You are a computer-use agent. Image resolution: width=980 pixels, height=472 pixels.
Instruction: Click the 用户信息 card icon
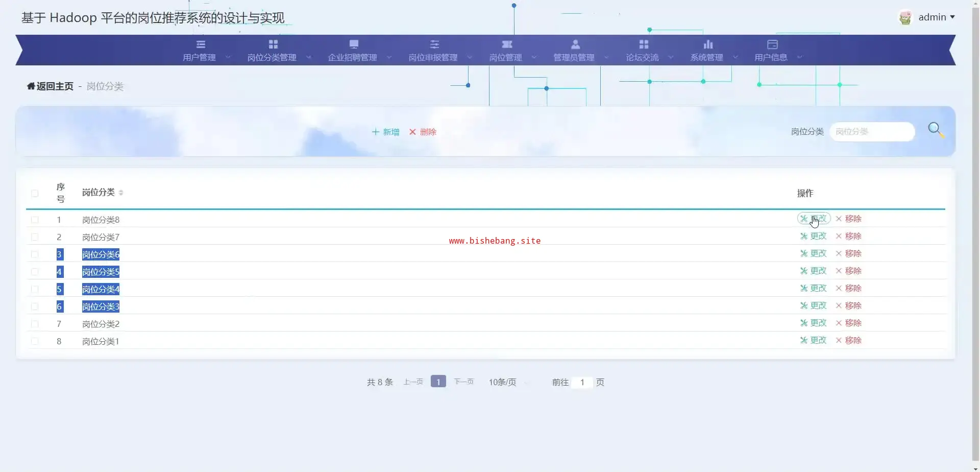click(x=772, y=44)
